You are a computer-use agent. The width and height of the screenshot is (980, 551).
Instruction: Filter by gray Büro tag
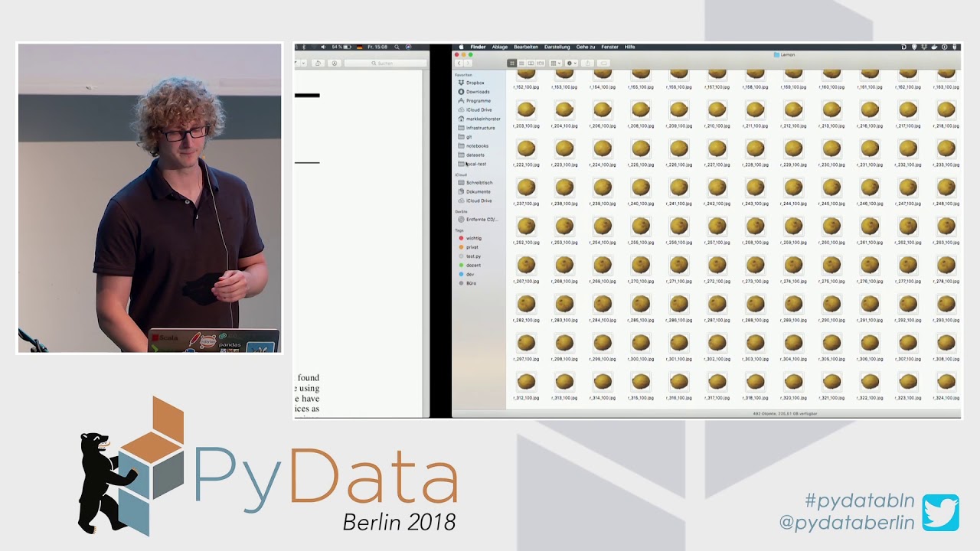point(471,283)
